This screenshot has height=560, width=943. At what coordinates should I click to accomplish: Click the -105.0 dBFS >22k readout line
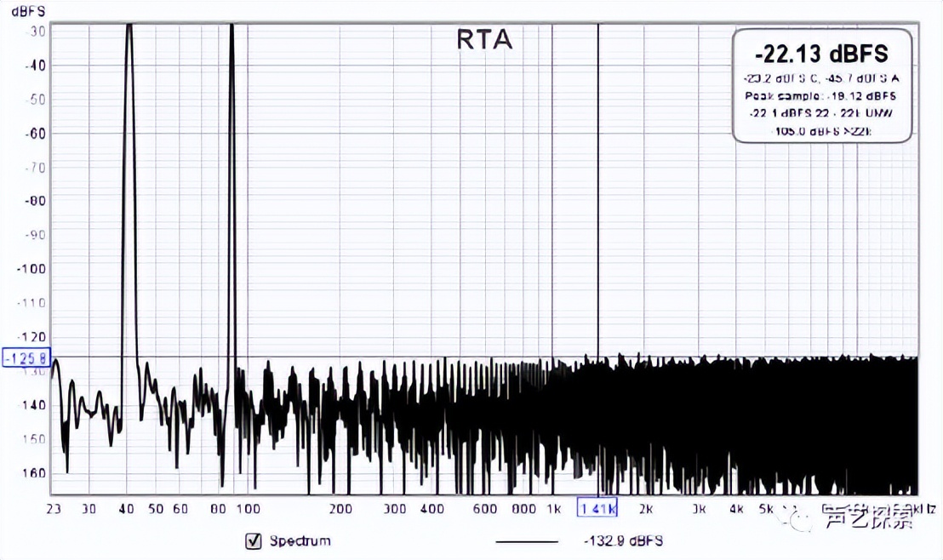pos(821,132)
